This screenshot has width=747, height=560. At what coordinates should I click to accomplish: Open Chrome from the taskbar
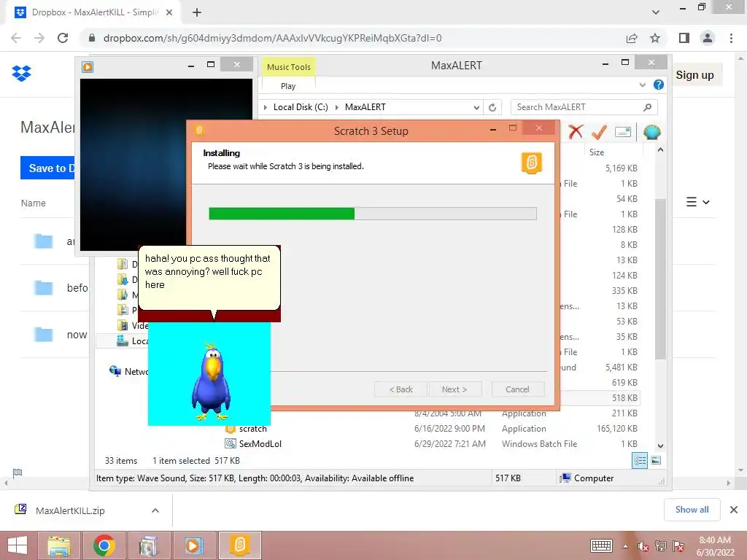[104, 545]
